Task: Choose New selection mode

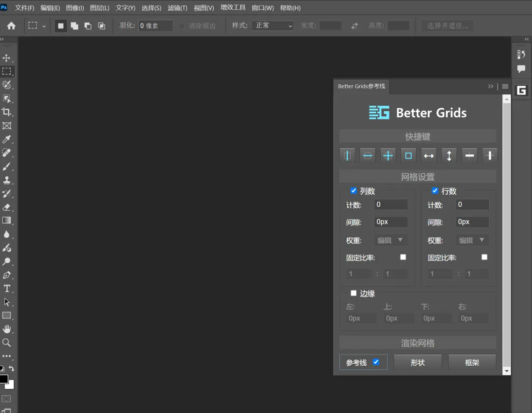Action: tap(61, 26)
